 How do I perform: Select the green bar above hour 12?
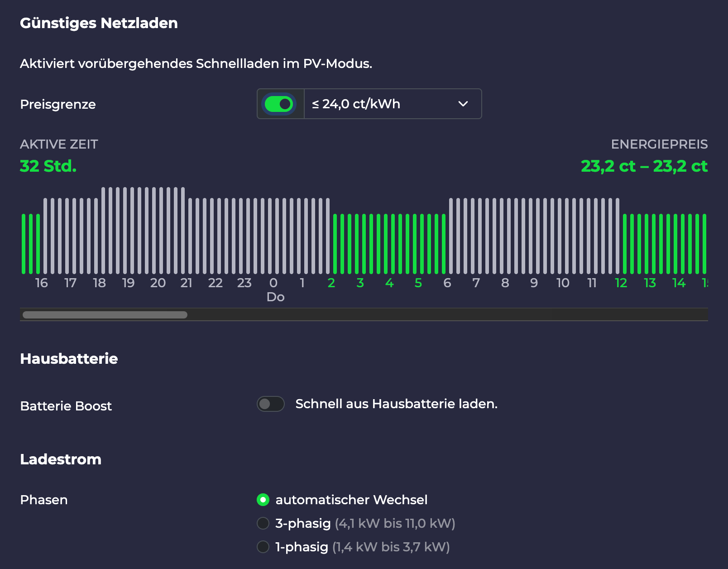pyautogui.click(x=625, y=244)
